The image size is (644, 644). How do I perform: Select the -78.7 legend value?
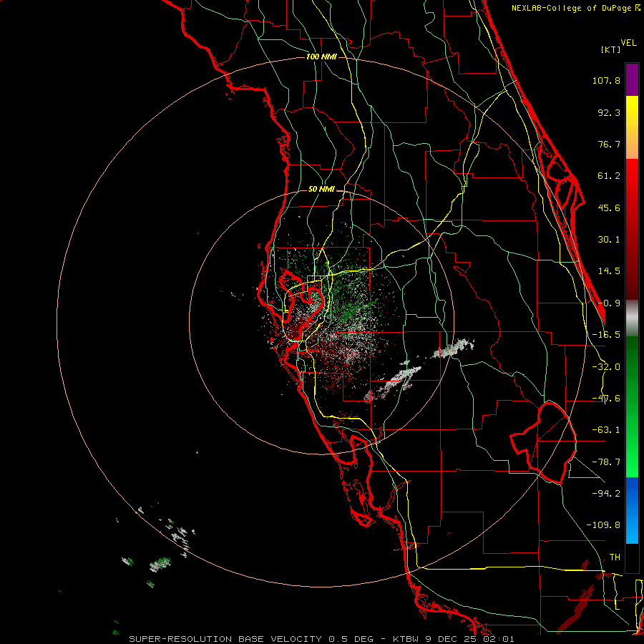[606, 462]
